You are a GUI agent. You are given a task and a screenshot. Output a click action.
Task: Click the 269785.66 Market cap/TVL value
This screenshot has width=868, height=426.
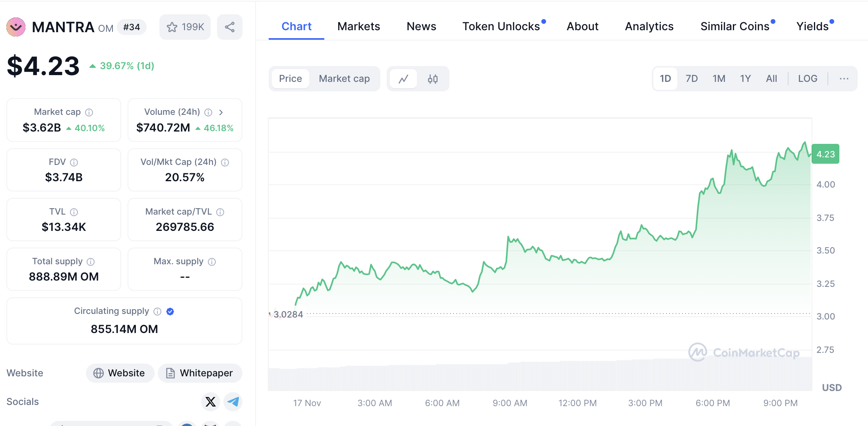pos(185,227)
